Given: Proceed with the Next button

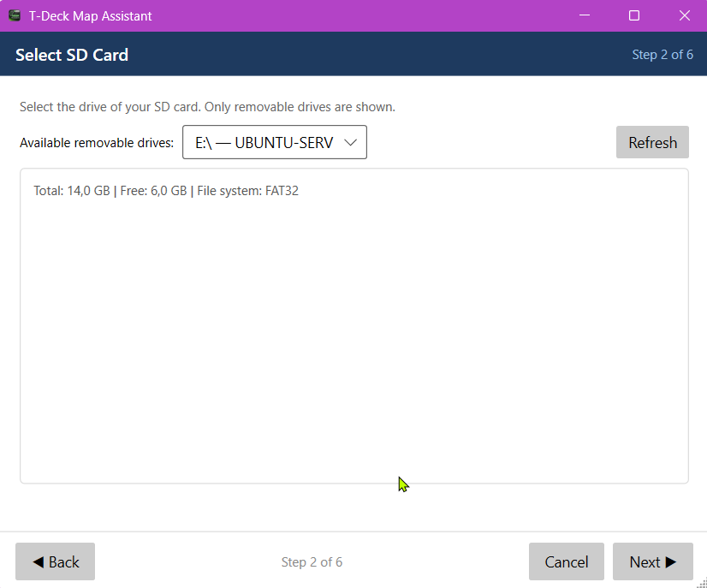Looking at the screenshot, I should [x=653, y=561].
